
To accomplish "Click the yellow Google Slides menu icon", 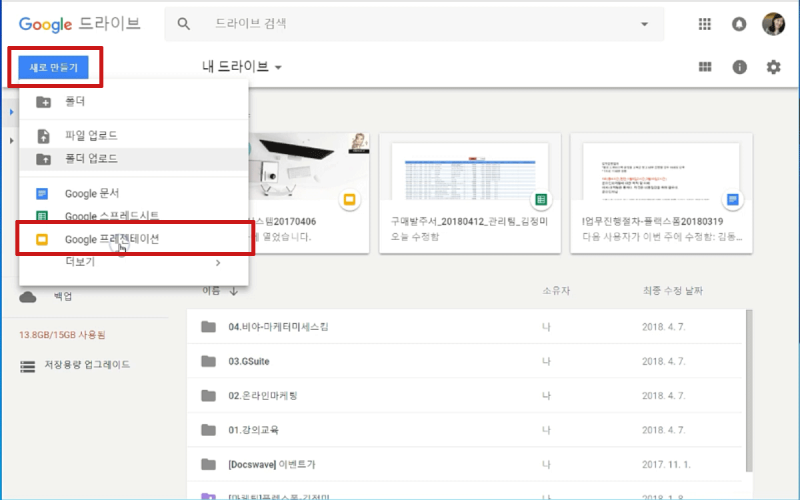I will (42, 239).
